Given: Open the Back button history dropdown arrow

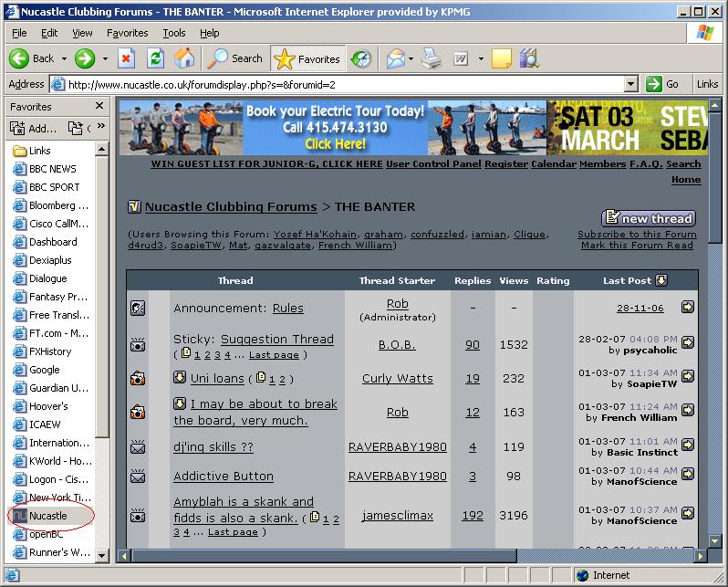Looking at the screenshot, I should coord(63,58).
